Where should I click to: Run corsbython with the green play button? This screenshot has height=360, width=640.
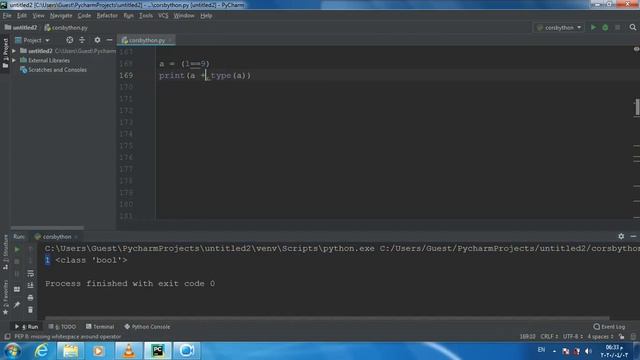coord(593,27)
